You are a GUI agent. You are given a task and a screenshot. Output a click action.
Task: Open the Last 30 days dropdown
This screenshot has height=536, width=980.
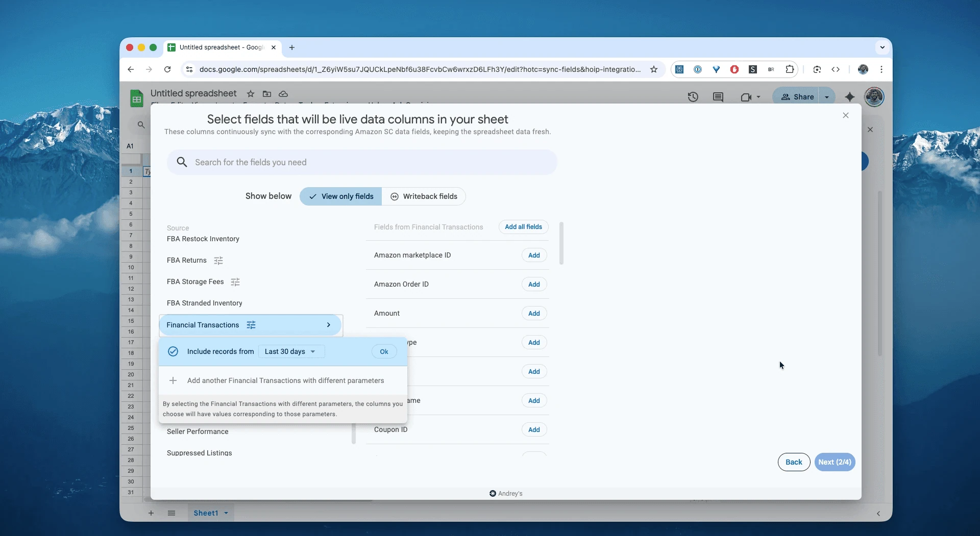291,351
